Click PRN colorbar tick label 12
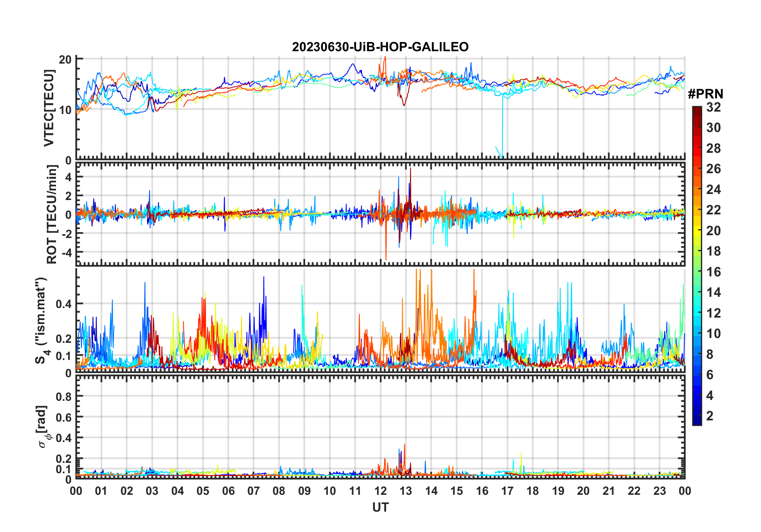The image size is (761, 532). pyautogui.click(x=713, y=313)
